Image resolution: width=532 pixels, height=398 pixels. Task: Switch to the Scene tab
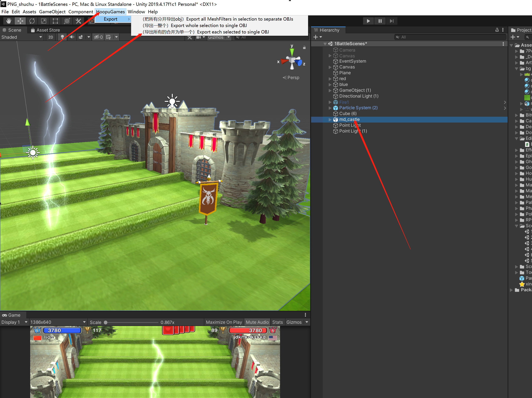click(x=12, y=30)
